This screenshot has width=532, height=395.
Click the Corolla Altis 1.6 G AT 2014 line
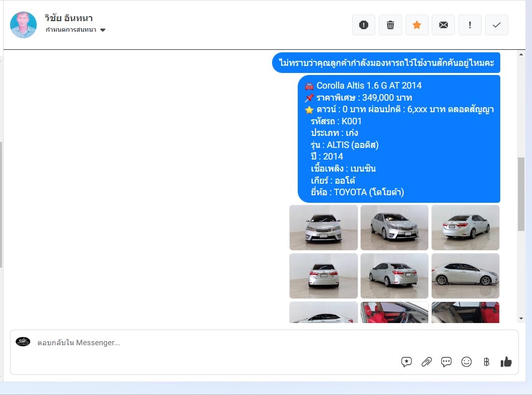pos(369,86)
